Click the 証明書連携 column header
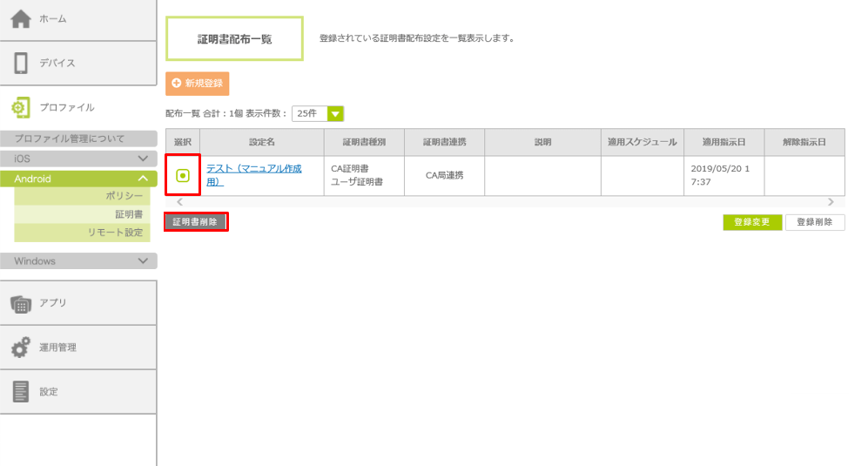Screen dimensions: 868x466 445,142
